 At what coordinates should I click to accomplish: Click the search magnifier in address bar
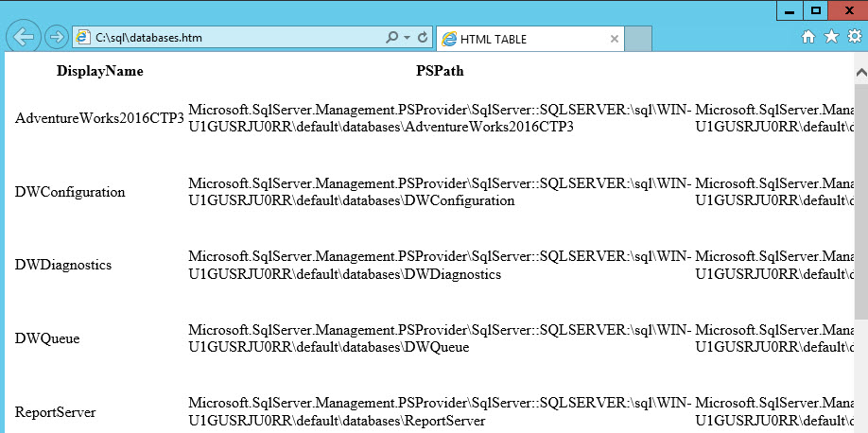391,38
